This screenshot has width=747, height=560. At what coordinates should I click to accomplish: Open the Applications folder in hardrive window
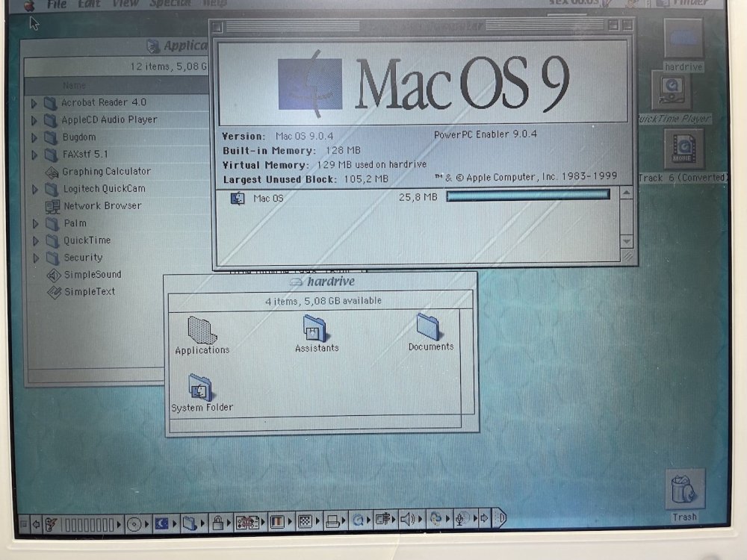(202, 331)
